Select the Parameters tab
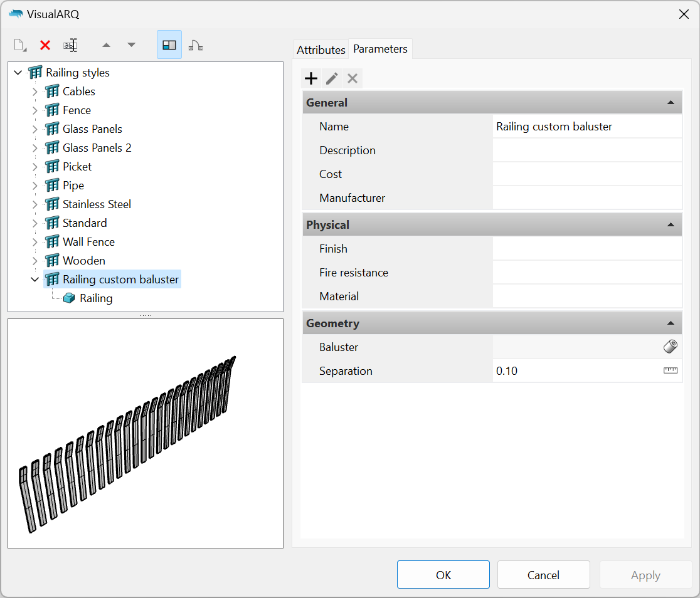Screen dimensions: 700x598 (380, 49)
